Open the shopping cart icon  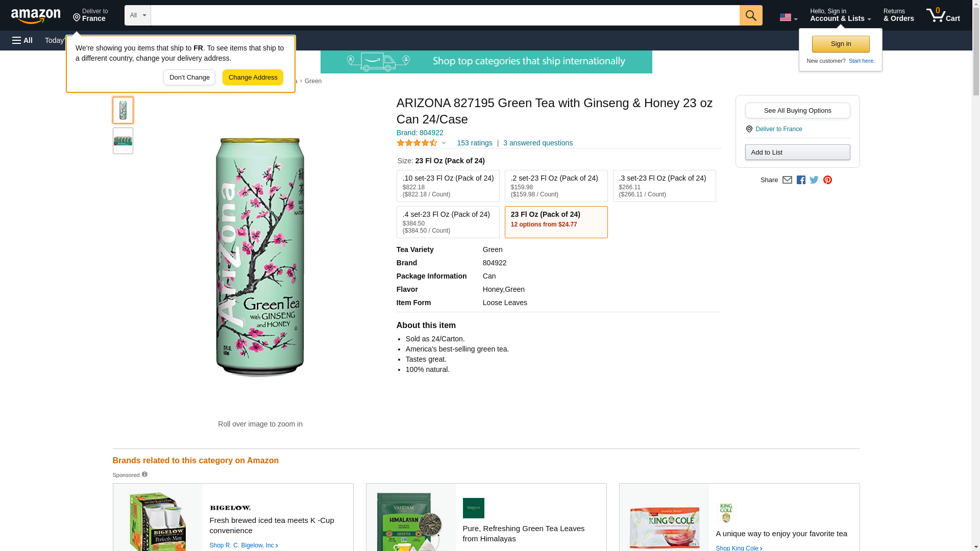coord(943,15)
